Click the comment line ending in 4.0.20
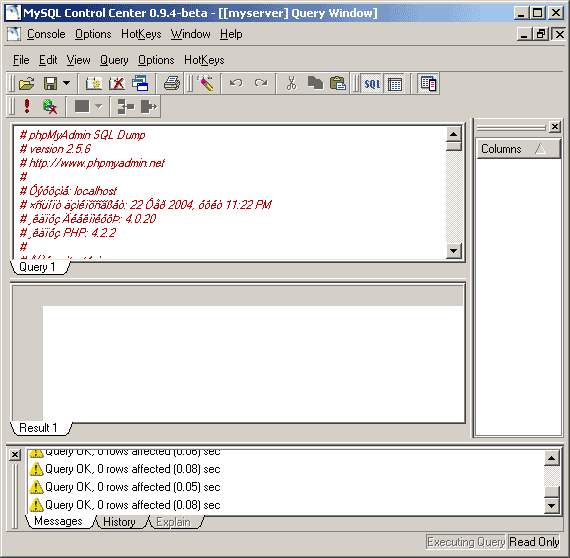Image resolution: width=570 pixels, height=558 pixels. click(88, 219)
